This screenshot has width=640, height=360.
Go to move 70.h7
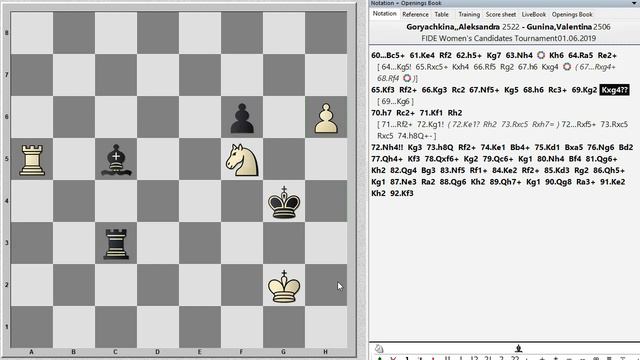pyautogui.click(x=381, y=113)
